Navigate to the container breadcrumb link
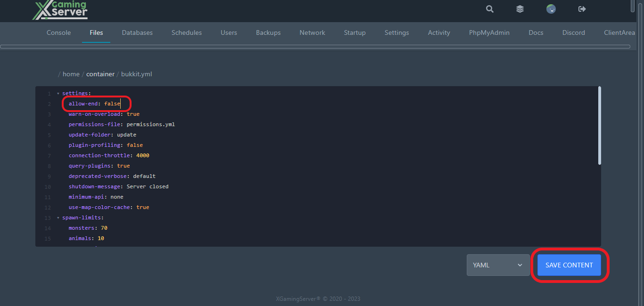 point(100,74)
